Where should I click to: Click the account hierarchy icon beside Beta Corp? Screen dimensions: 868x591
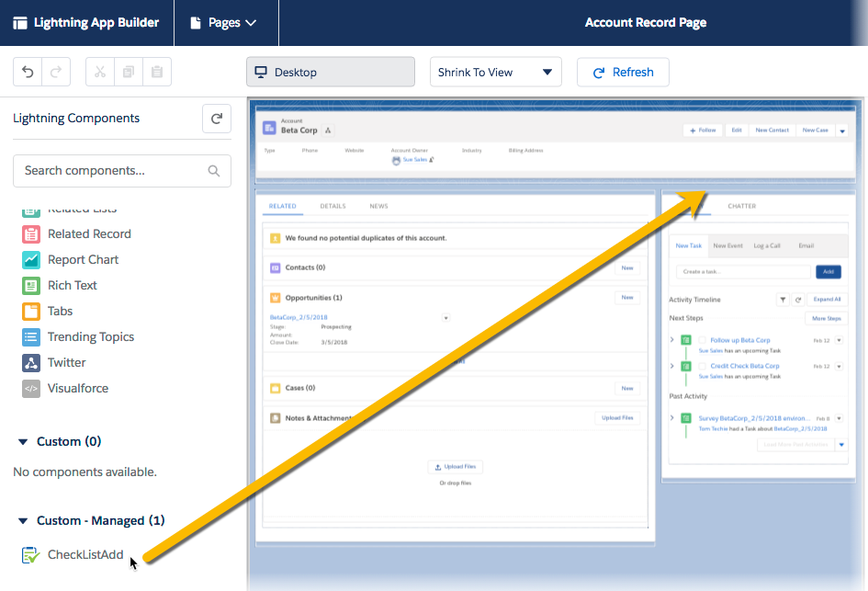click(328, 131)
